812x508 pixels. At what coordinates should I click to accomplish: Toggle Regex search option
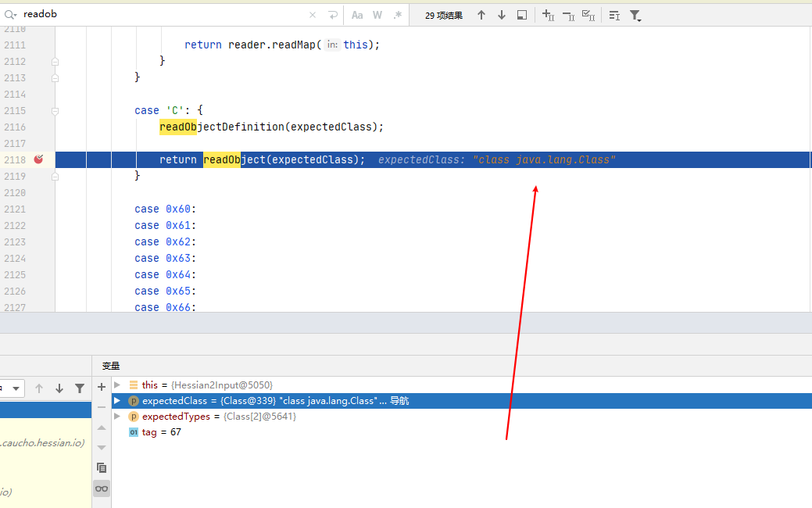(397, 15)
